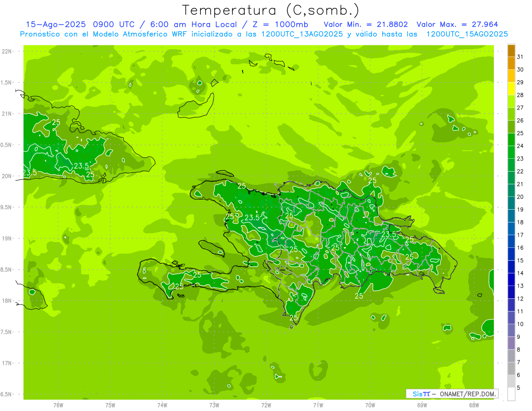Click the legend value 17
This screenshot has width=532, height=411.
coord(520,235)
